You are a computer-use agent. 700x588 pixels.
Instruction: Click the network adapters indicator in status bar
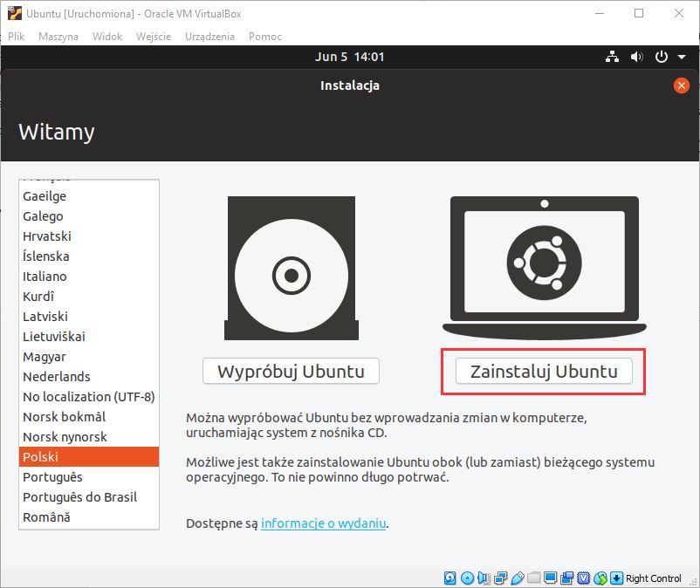pyautogui.click(x=500, y=578)
